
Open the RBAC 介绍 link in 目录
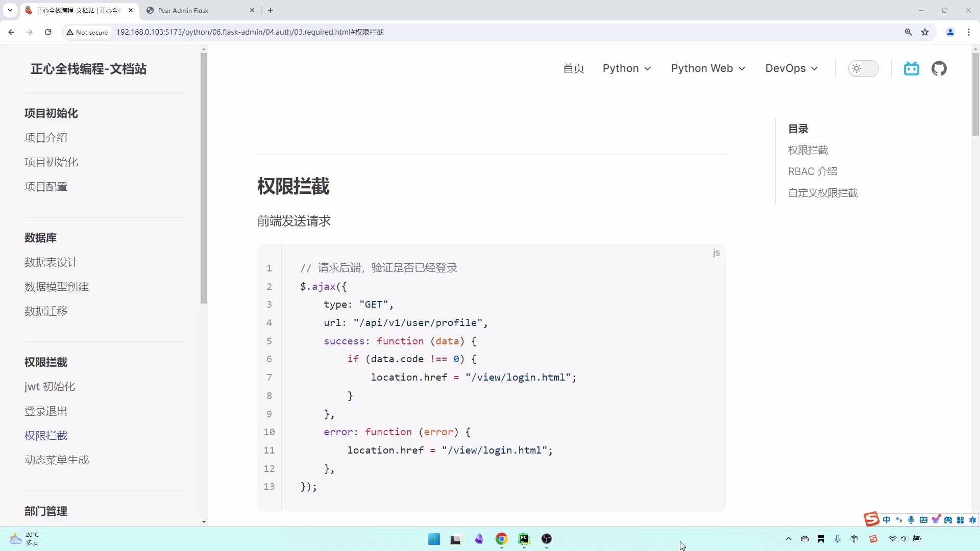pos(812,171)
